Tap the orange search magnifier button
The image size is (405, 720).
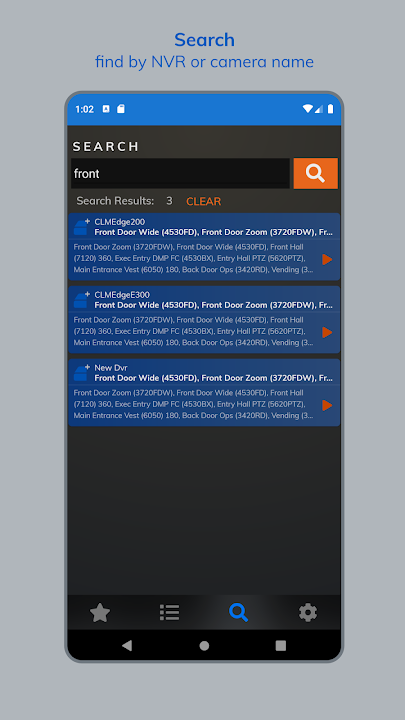click(x=315, y=173)
